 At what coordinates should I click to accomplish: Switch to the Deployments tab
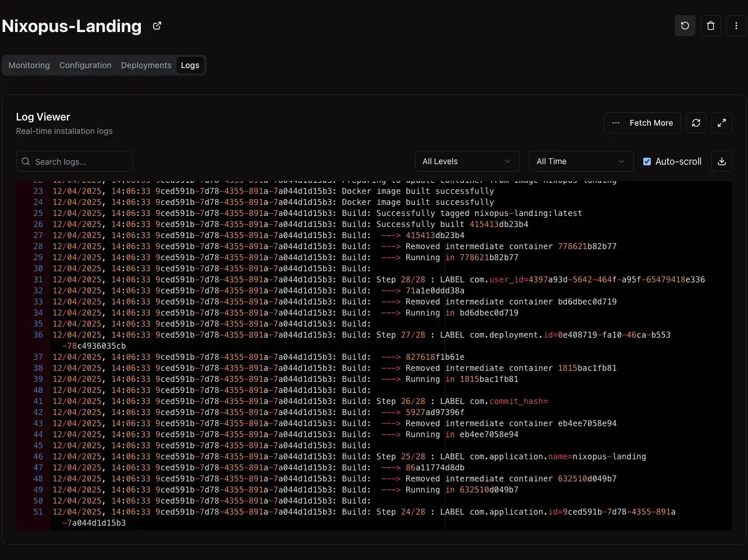(x=146, y=65)
